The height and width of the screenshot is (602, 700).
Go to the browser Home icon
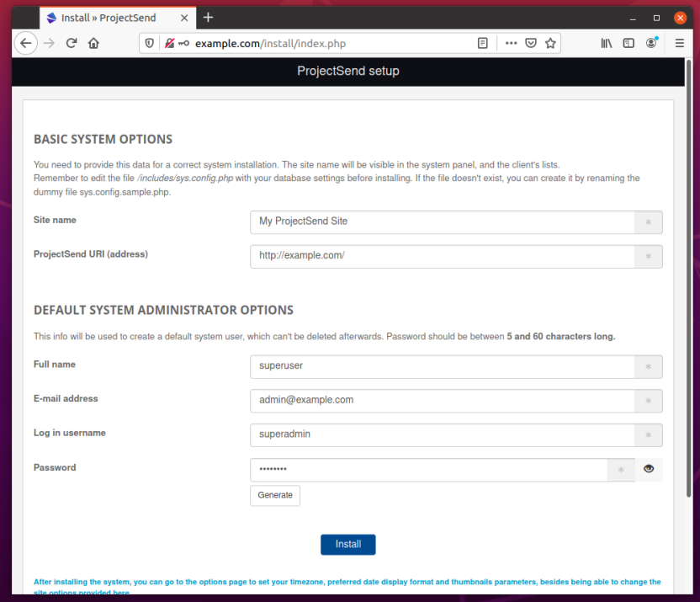(93, 44)
